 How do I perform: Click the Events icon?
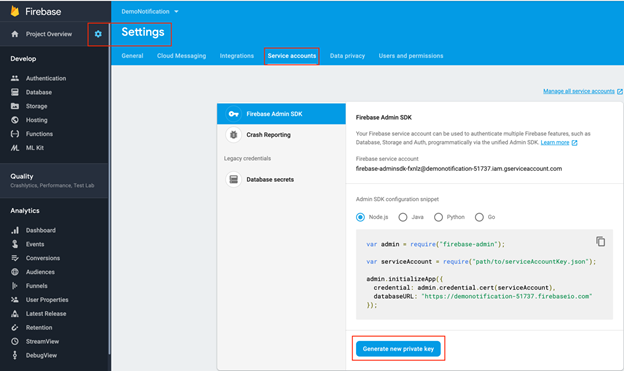tap(15, 244)
